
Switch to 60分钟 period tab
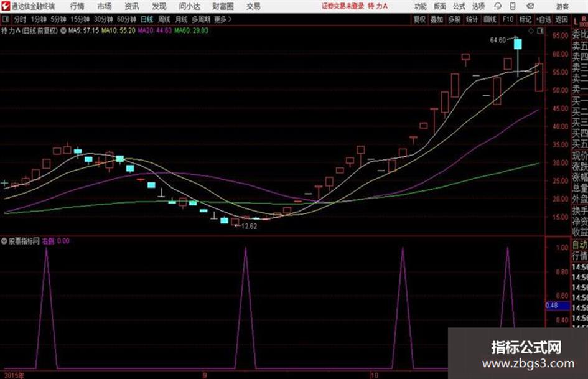point(126,19)
